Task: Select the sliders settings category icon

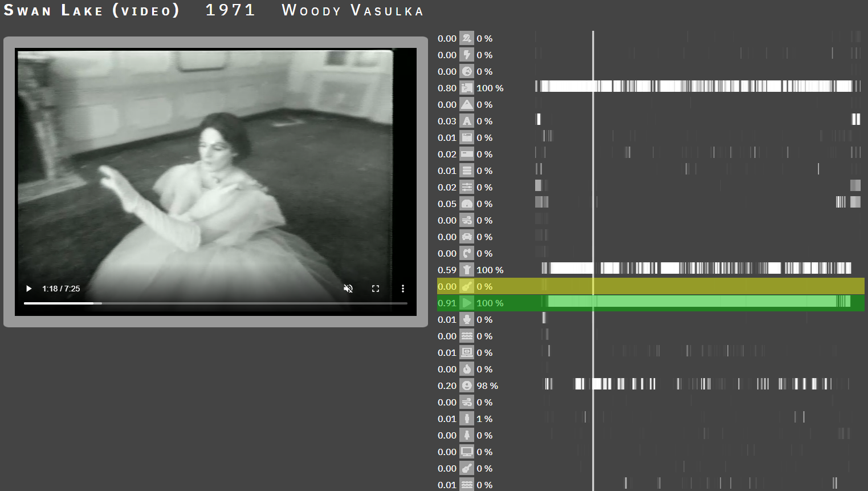Action: (x=467, y=187)
